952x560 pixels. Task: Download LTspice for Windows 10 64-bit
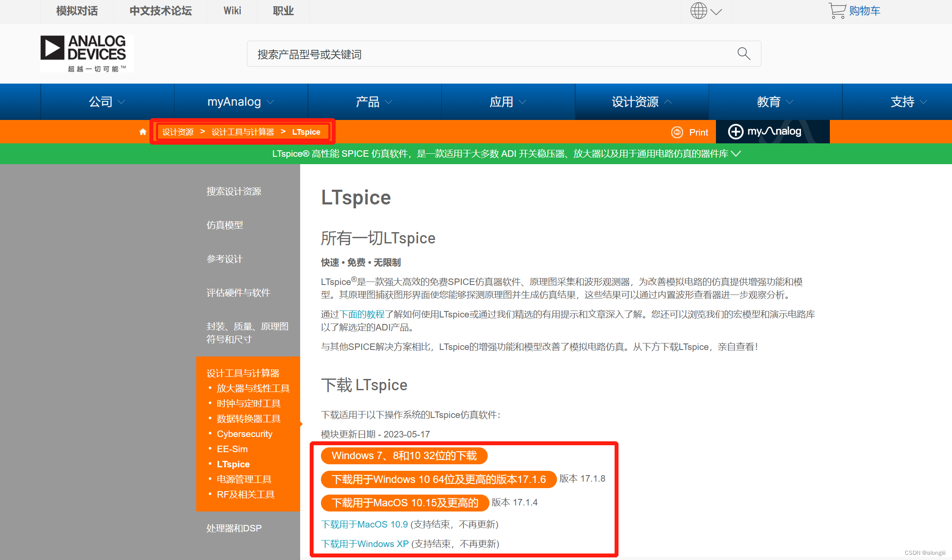[x=438, y=479]
